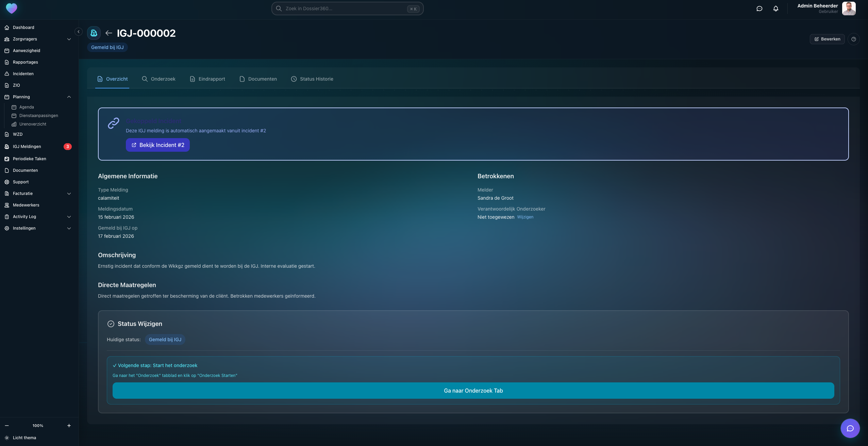The height and width of the screenshot is (446, 868).
Task: Open the Status Historie tab
Action: (312, 79)
